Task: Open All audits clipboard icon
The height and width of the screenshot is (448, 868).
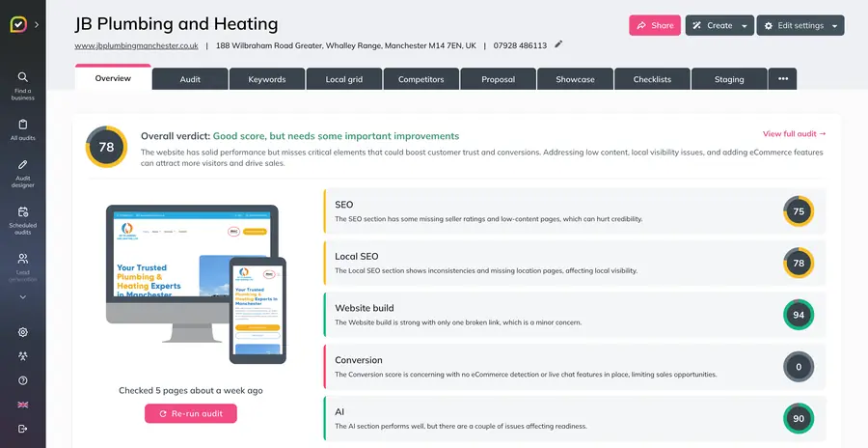Action: [23, 125]
